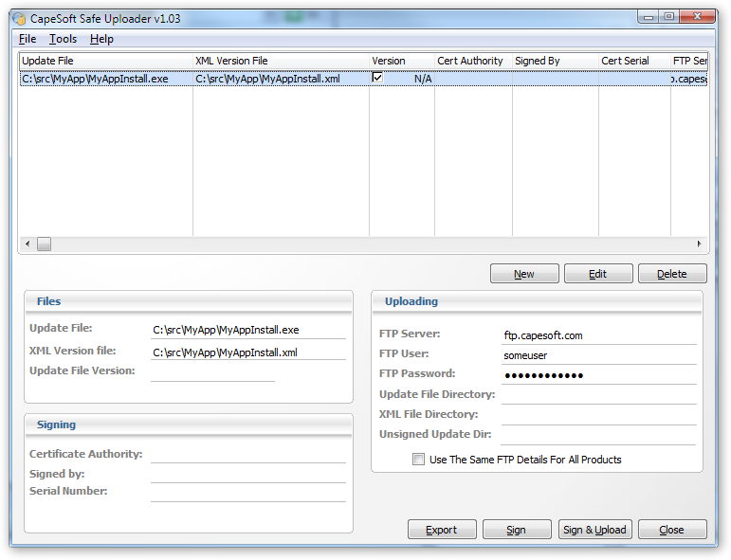Open the Help menu
The height and width of the screenshot is (560, 731).
pyautogui.click(x=101, y=39)
